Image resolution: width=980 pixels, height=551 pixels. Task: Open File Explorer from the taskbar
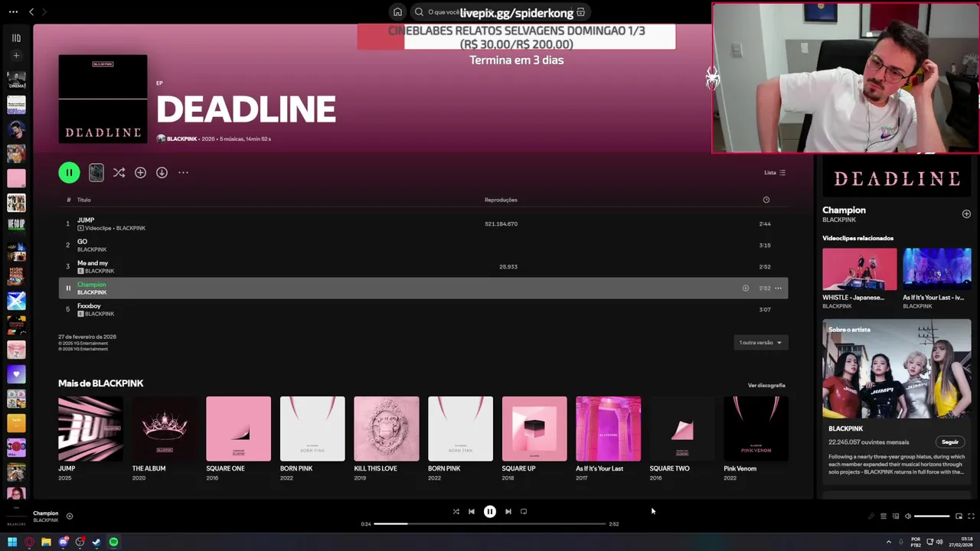46,543
